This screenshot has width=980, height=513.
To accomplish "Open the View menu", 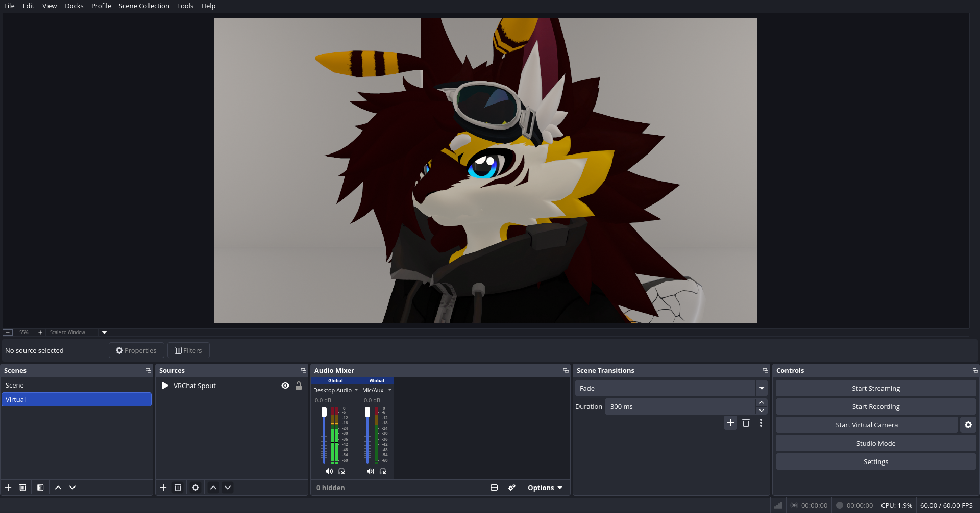I will coord(50,6).
